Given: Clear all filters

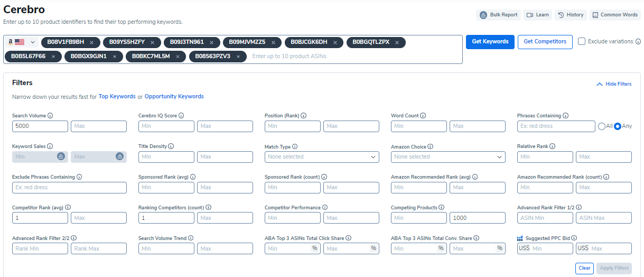Looking at the screenshot, I should (x=584, y=268).
